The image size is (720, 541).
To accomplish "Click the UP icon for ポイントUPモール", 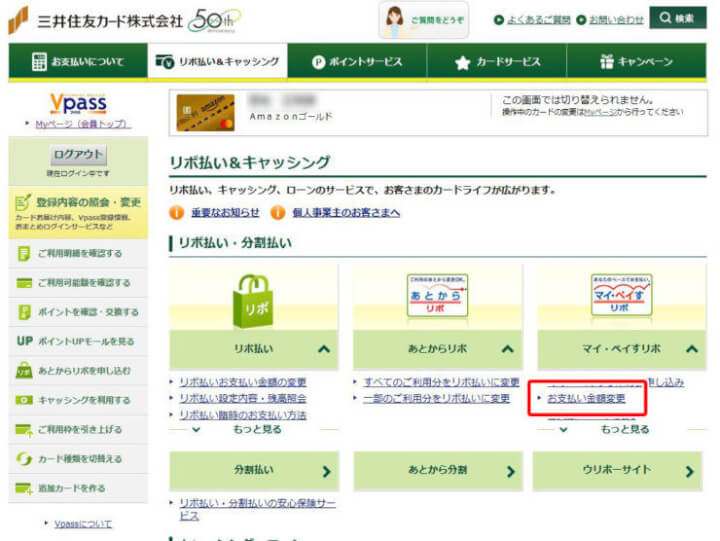I will tap(24, 341).
